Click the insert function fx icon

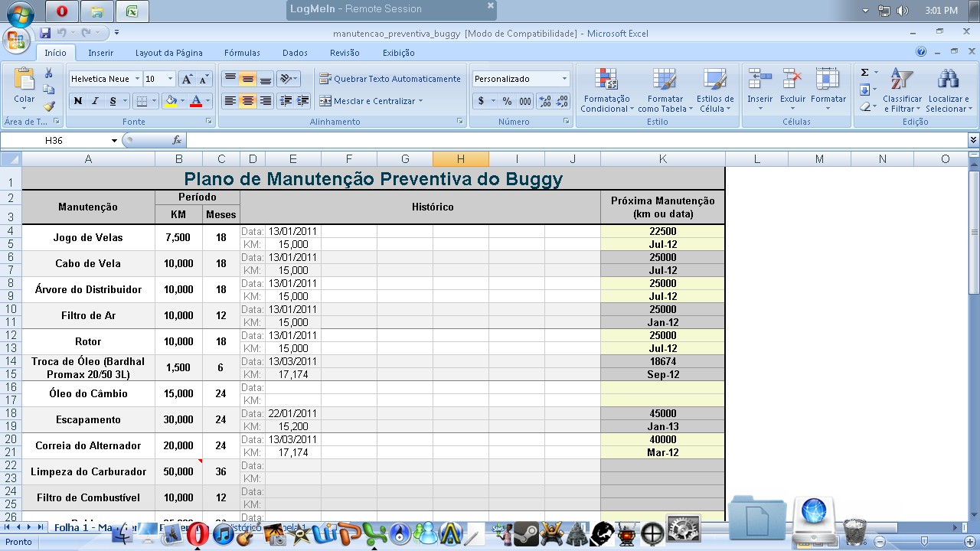click(x=177, y=140)
